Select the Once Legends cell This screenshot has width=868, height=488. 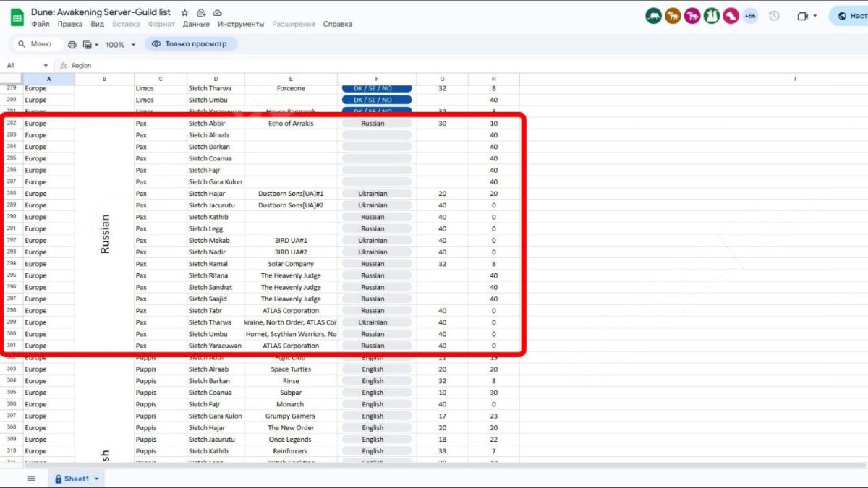click(291, 440)
